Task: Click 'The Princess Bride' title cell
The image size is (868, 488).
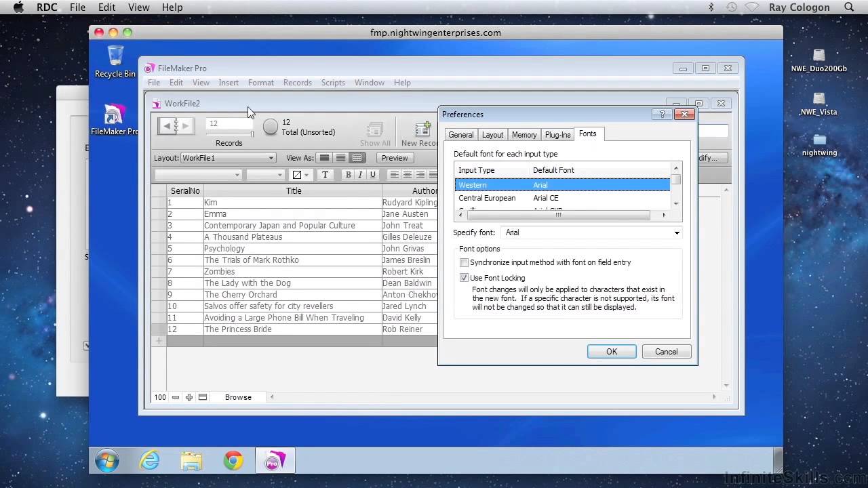Action: tap(293, 329)
